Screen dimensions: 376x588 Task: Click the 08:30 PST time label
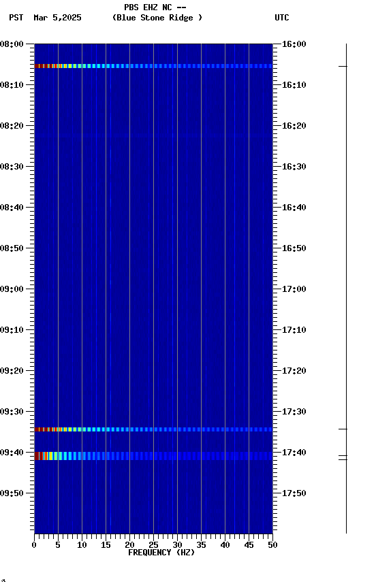click(12, 167)
